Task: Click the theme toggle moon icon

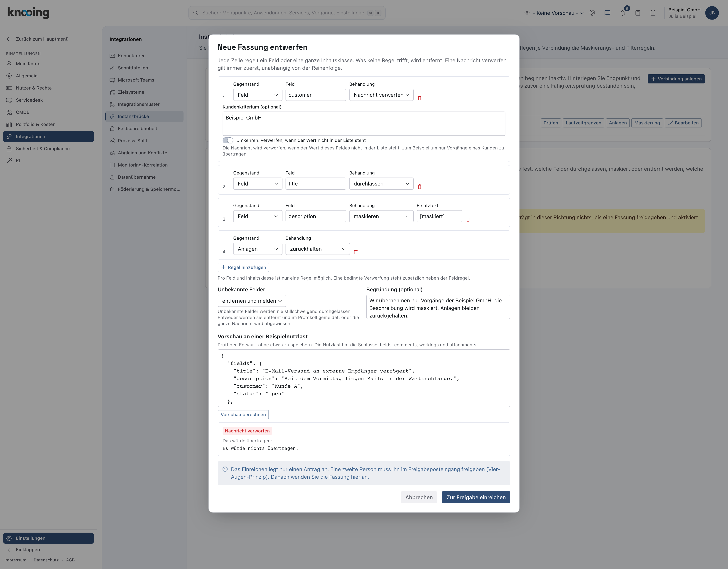Action: (592, 13)
